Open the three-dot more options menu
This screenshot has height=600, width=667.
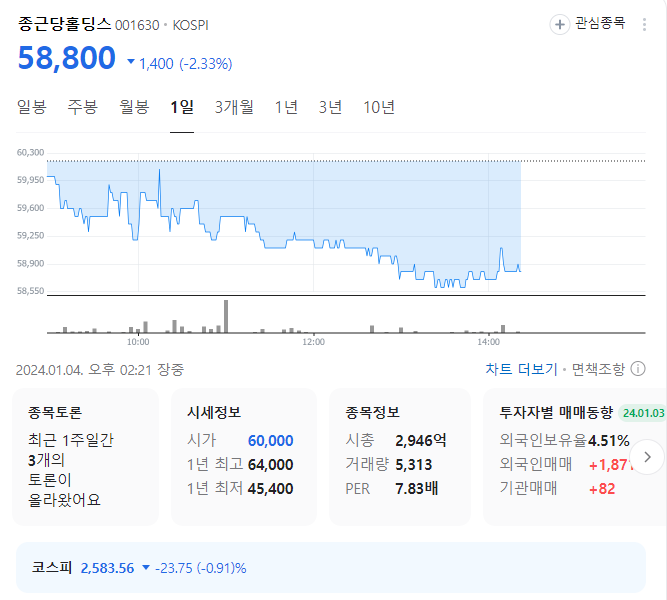(644, 25)
